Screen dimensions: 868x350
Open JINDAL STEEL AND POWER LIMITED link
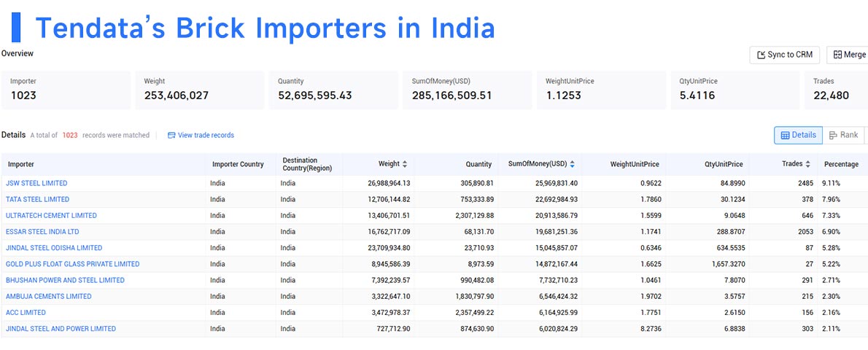pos(61,328)
